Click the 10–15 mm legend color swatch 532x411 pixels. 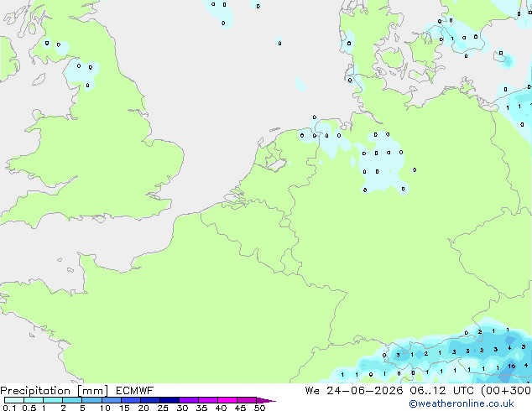pyautogui.click(x=111, y=400)
